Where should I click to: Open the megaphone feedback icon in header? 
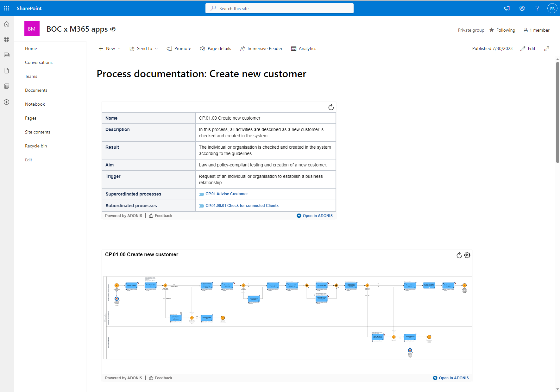(507, 8)
